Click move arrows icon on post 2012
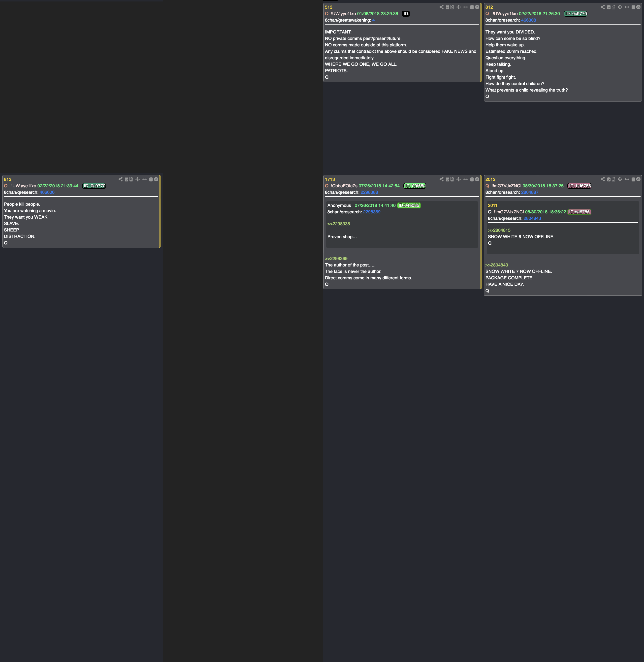 [620, 179]
